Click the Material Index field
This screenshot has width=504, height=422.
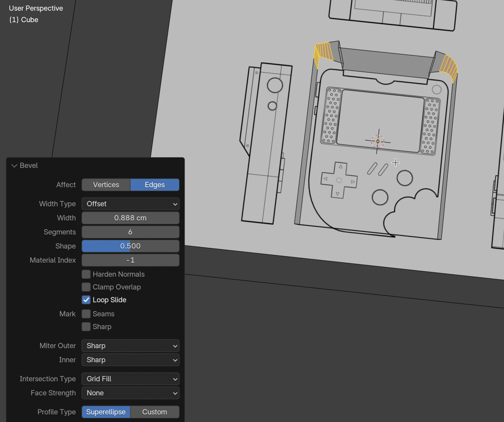130,260
